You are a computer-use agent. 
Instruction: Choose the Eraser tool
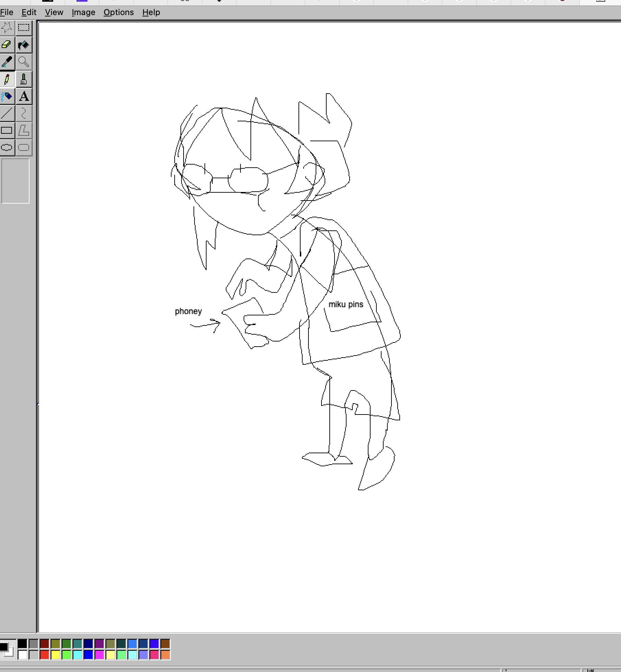coord(7,45)
